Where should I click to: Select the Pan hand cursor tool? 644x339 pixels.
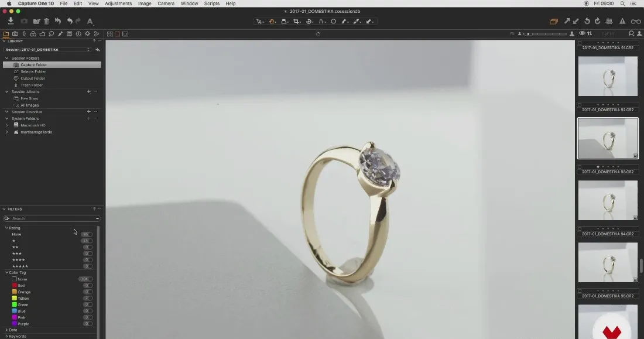pos(272,21)
